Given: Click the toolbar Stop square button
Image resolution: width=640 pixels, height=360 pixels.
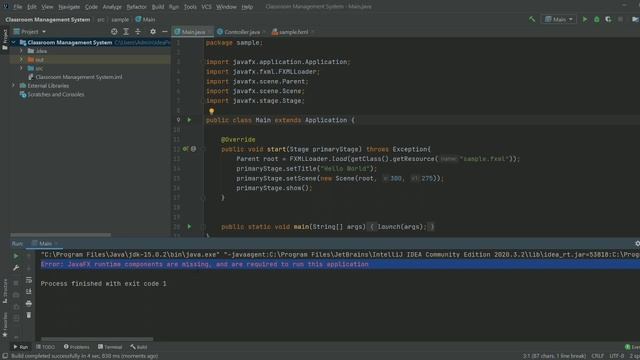Looking at the screenshot, I should pyautogui.click(x=620, y=19).
